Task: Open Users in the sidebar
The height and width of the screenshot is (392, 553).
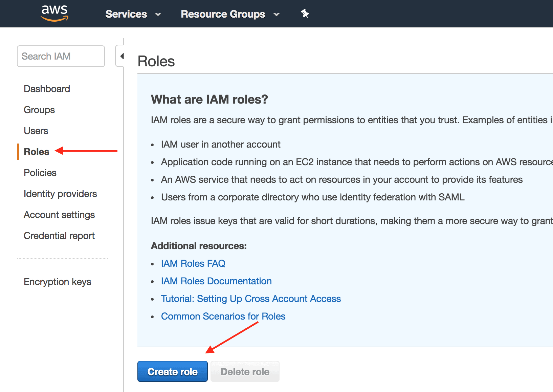Action: click(36, 131)
